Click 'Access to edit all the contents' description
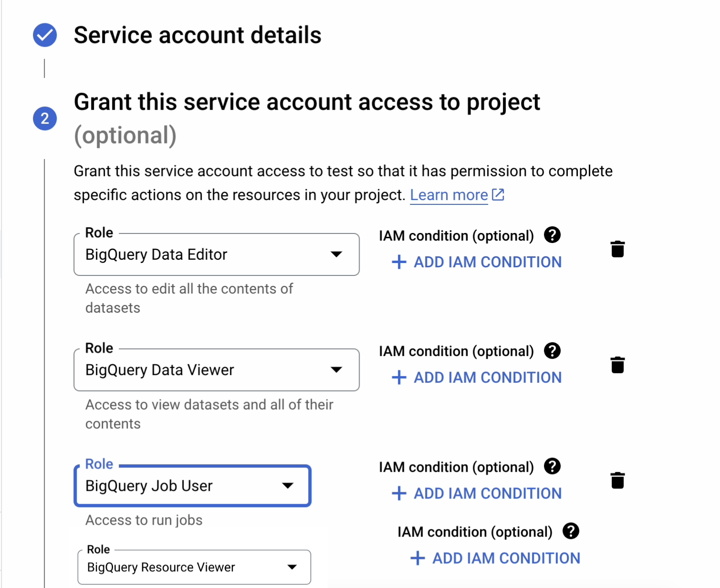 click(189, 298)
